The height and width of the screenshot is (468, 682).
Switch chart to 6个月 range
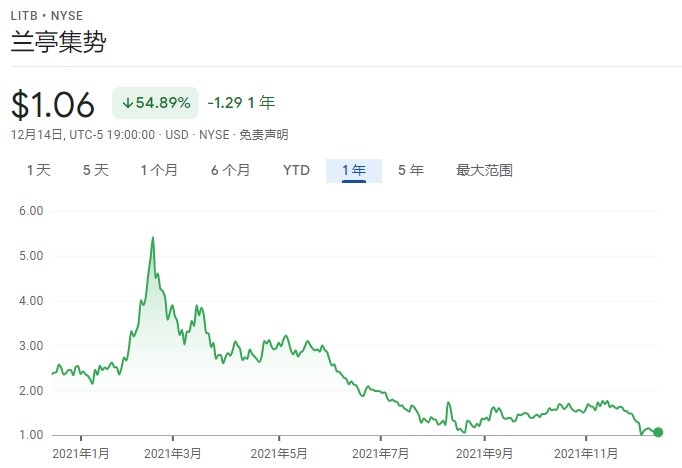[230, 170]
